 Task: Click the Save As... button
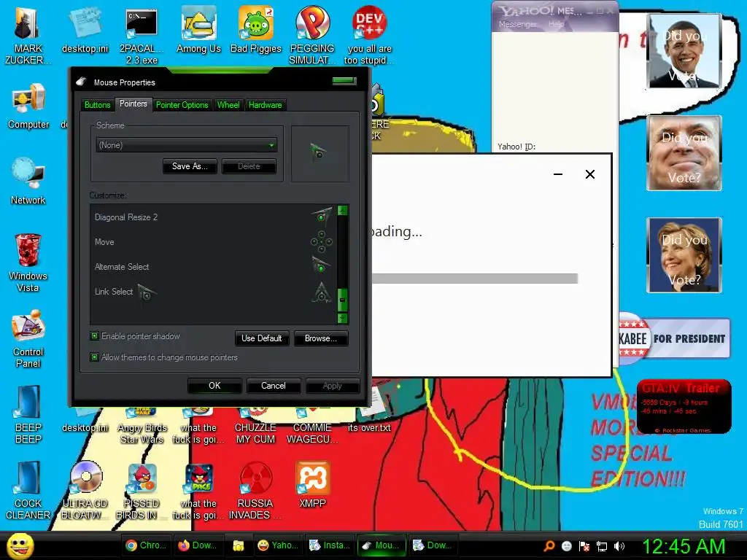pos(190,166)
